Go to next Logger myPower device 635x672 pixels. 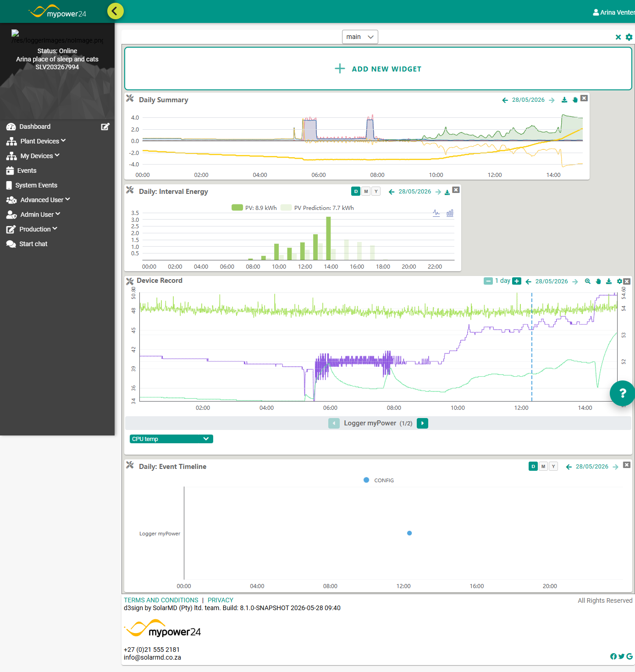coord(422,423)
